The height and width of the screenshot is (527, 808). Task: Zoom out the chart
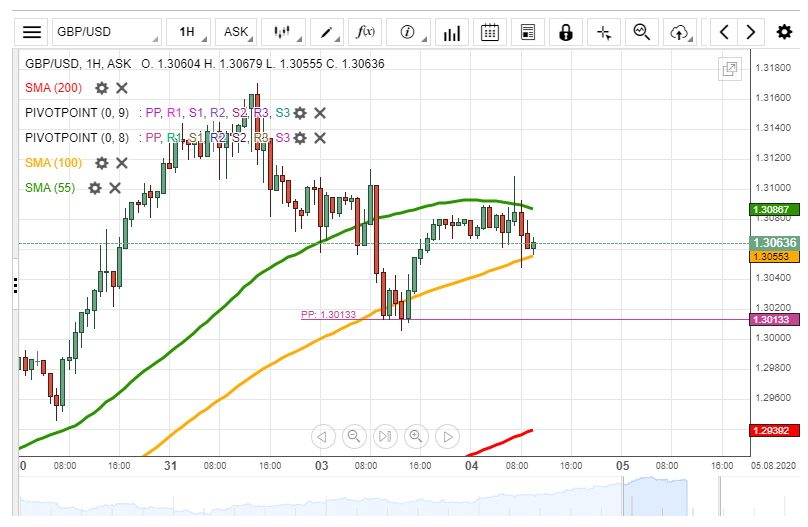point(354,437)
